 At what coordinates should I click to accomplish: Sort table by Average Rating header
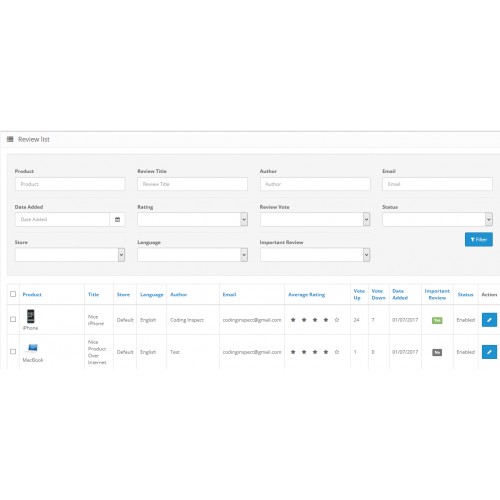coord(306,294)
